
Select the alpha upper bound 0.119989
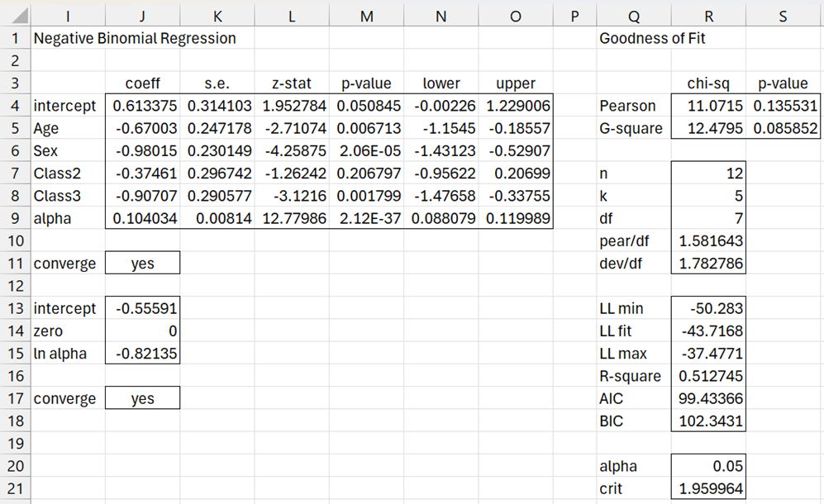tap(516, 219)
